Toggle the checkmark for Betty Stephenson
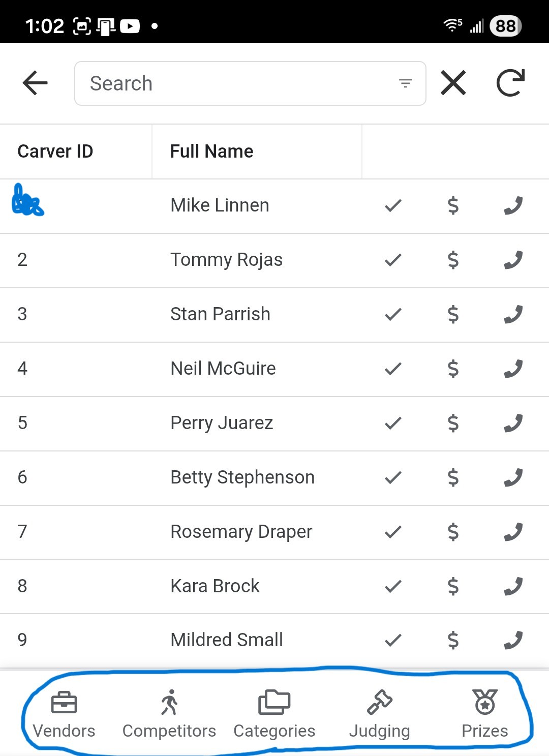549x756 pixels. coord(393,477)
